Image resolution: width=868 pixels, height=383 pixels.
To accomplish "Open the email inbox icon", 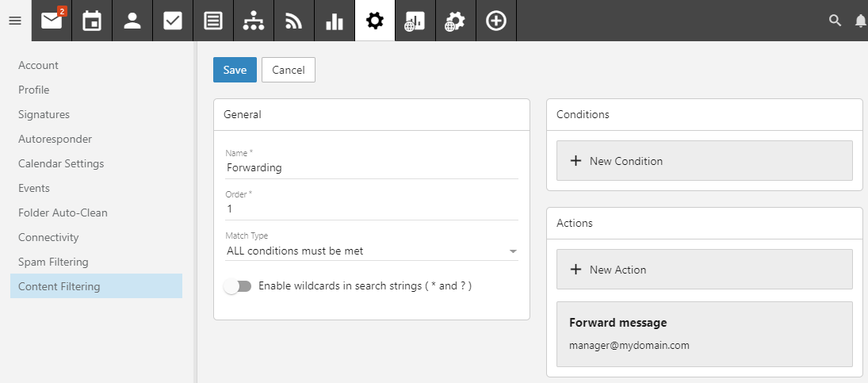I will [52, 21].
